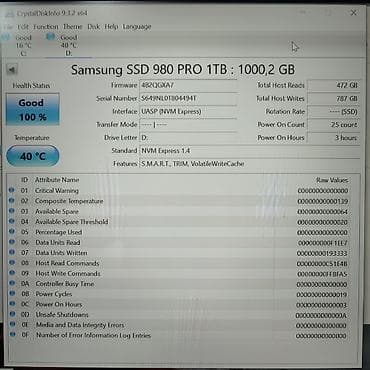Select the Controller Busy Time attribute name
The image size is (370, 370).
tap(65, 284)
